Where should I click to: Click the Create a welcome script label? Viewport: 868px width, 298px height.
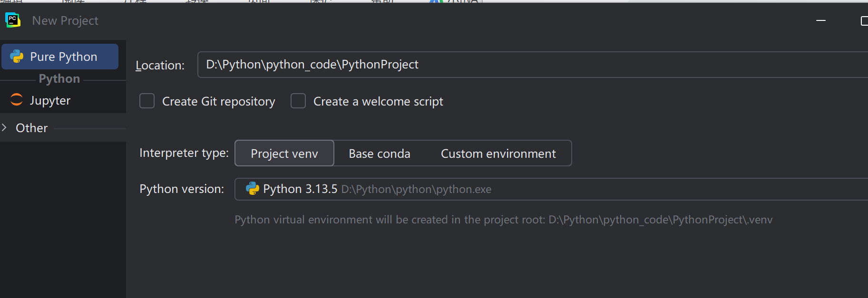click(378, 101)
